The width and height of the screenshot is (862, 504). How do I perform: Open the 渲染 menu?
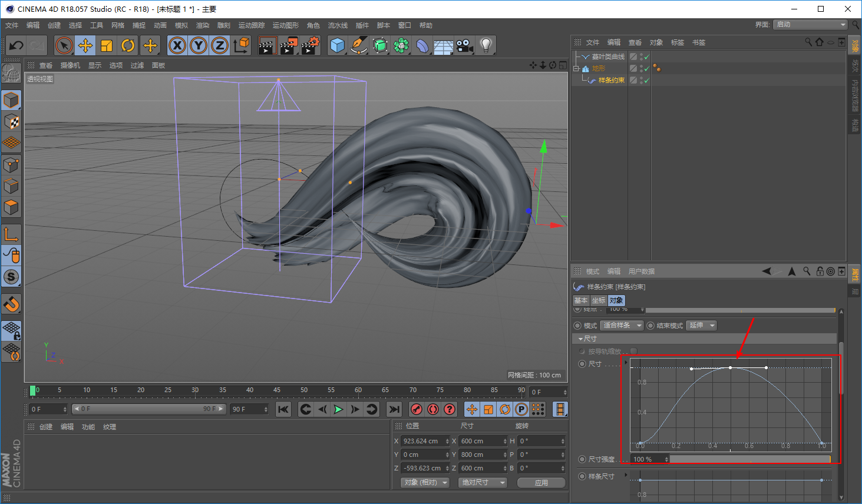coord(203,25)
